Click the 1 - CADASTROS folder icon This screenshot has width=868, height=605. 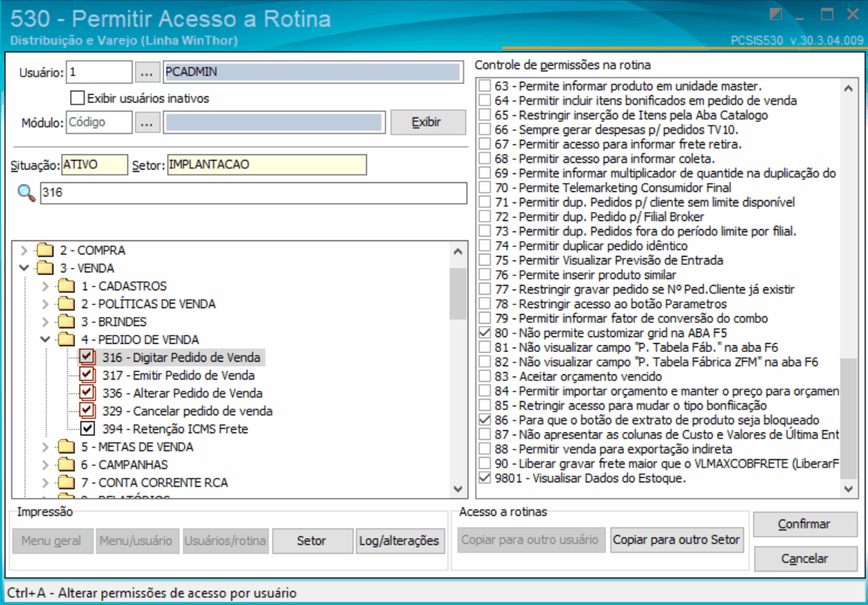(66, 286)
